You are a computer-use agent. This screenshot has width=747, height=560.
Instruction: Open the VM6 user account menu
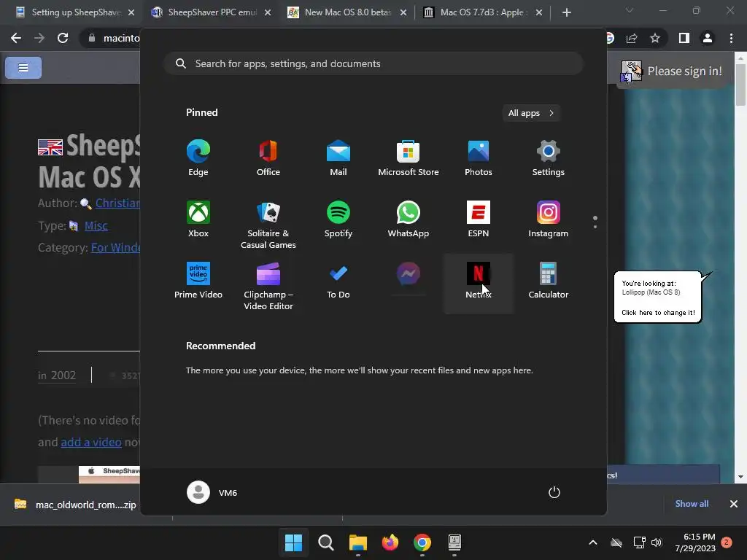[x=212, y=492]
